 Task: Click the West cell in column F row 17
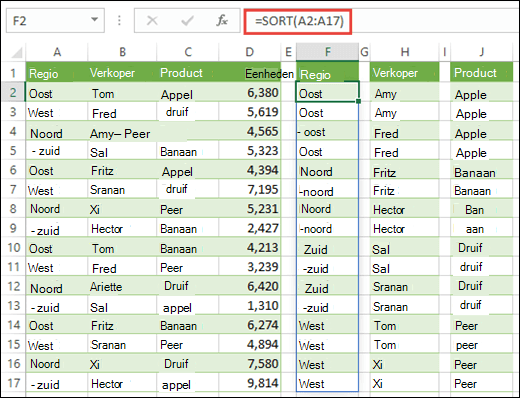[328, 382]
